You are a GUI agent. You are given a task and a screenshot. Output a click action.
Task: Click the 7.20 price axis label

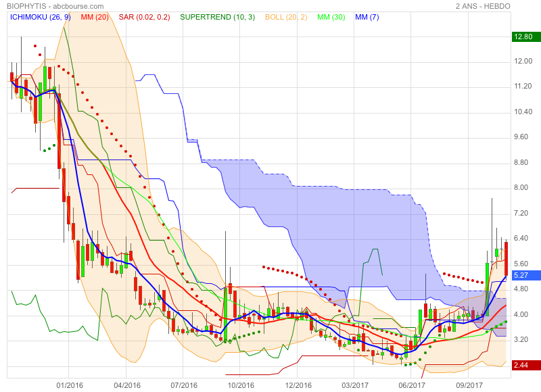click(523, 213)
